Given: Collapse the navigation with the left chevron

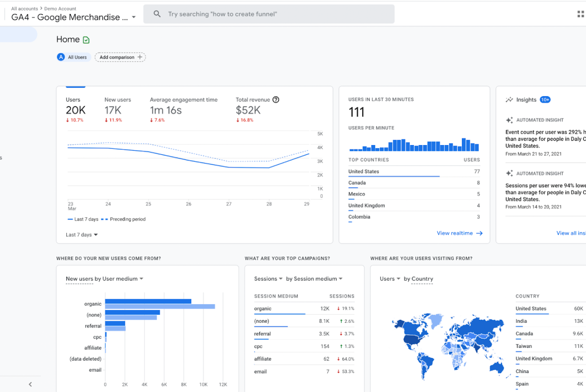Looking at the screenshot, I should click(30, 384).
